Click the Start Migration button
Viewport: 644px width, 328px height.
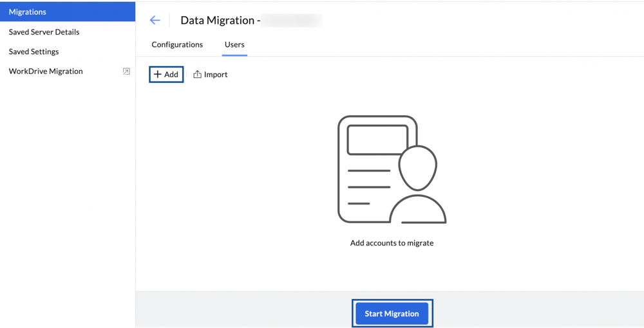pos(392,314)
